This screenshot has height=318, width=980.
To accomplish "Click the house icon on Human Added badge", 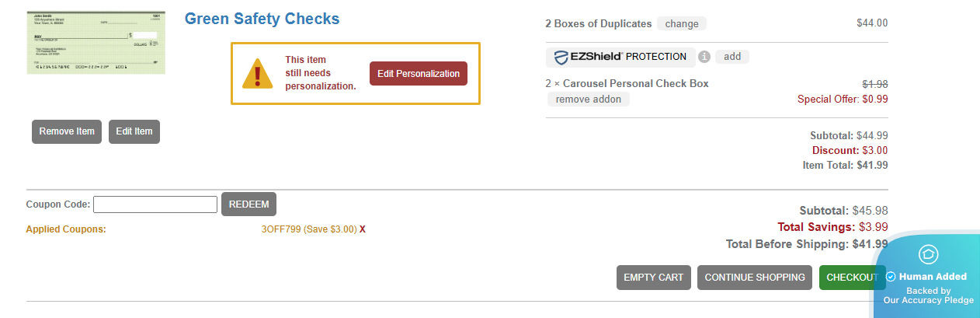I will click(x=928, y=254).
